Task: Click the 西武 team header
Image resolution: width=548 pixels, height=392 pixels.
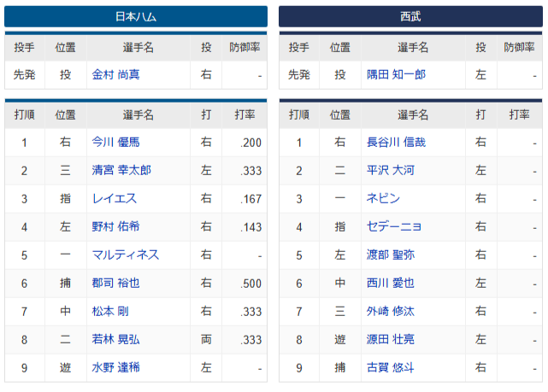Action: pyautogui.click(x=410, y=16)
